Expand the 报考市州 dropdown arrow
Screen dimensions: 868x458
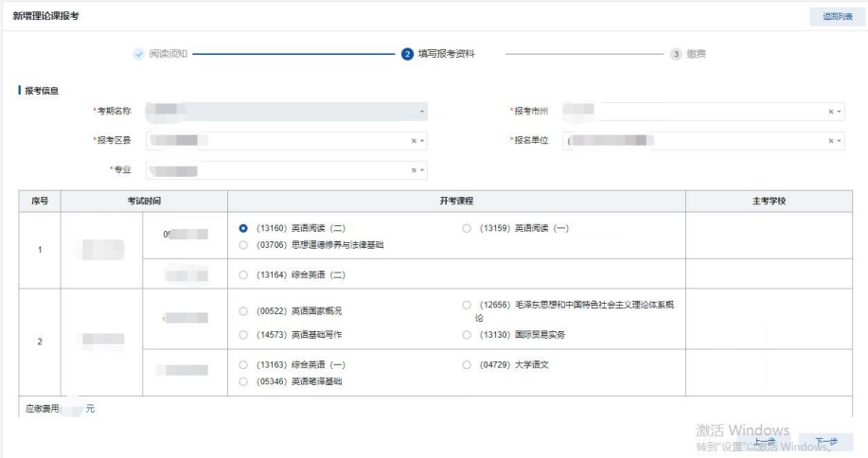(x=840, y=112)
